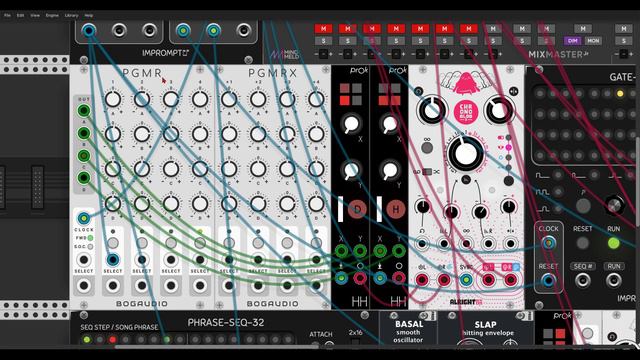
Task: Click the GATE-SEQ RESET input jack
Action: pyautogui.click(x=548, y=280)
